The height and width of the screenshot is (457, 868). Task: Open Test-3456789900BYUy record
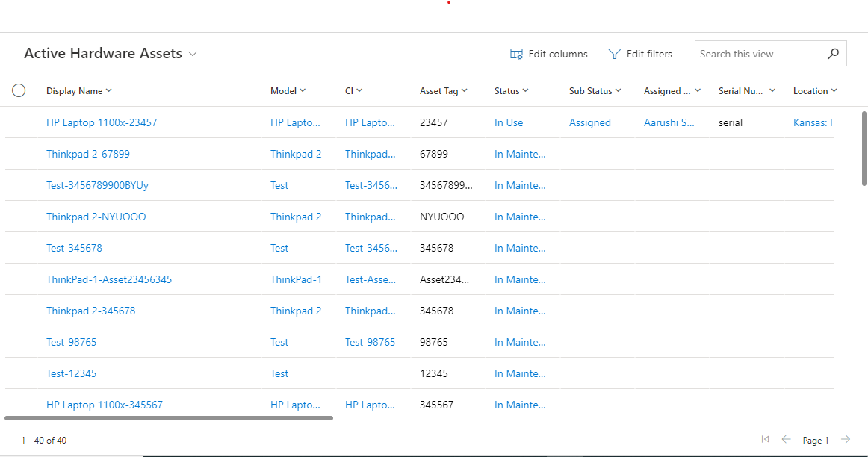click(97, 185)
